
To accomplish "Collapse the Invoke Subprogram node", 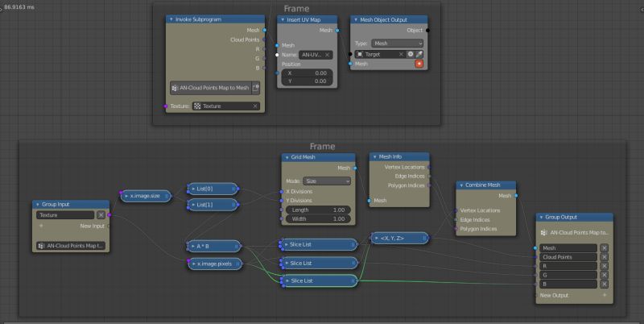I will (171, 19).
